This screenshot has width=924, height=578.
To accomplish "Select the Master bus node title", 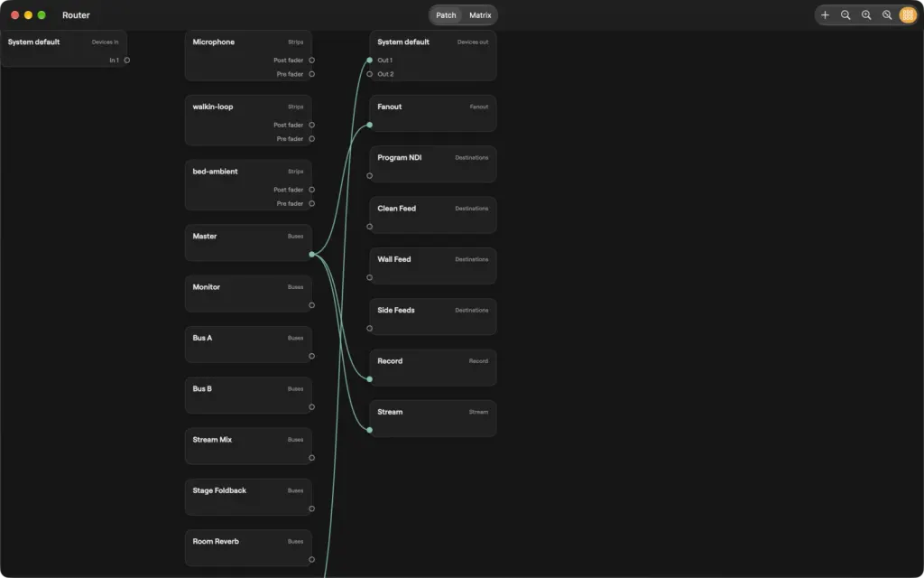I will point(205,236).
